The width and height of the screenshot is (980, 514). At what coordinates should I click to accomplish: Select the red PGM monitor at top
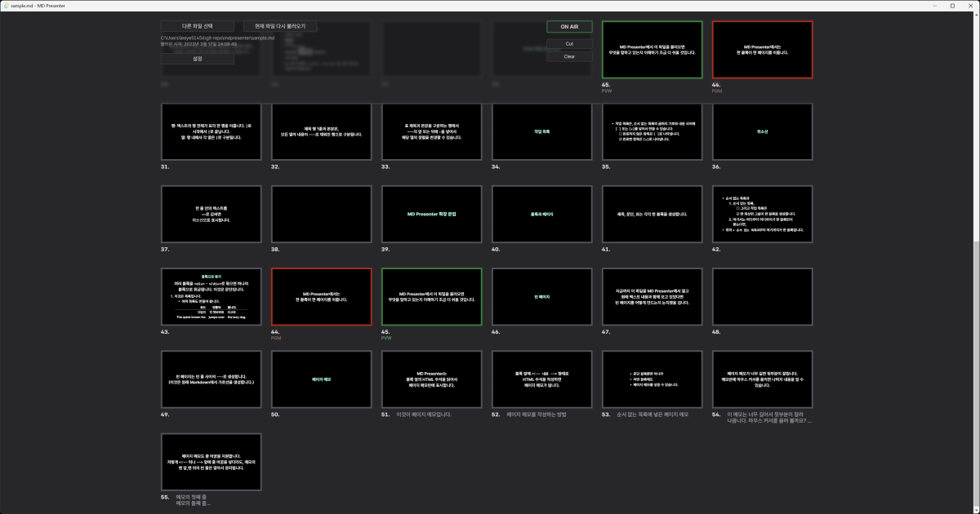(763, 50)
